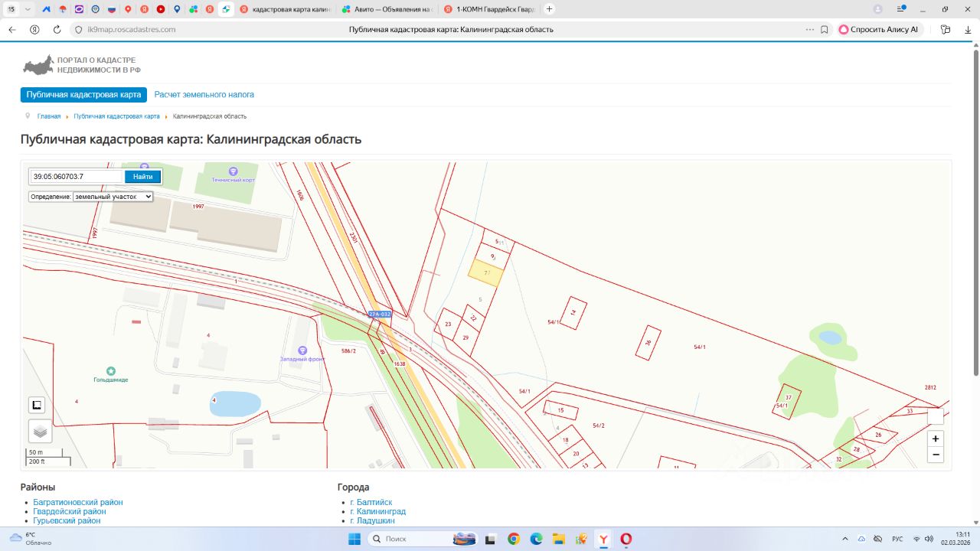Click the pinned red YouTube-style tab

tap(161, 9)
